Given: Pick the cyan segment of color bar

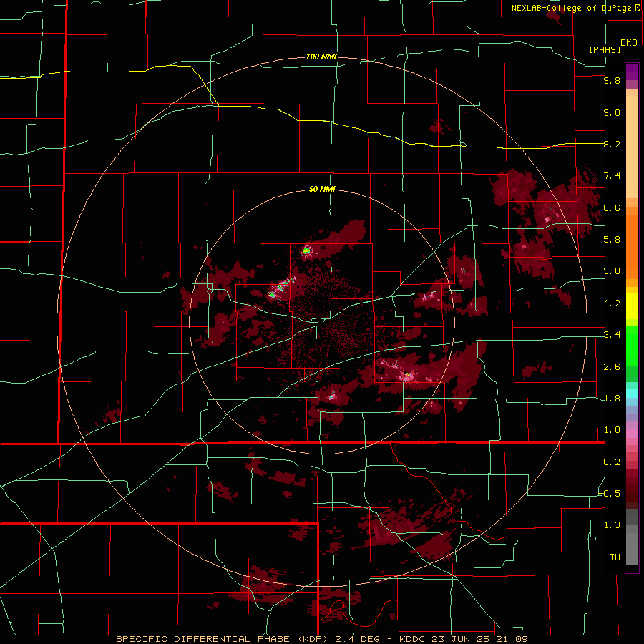Looking at the screenshot, I should pos(632,394).
